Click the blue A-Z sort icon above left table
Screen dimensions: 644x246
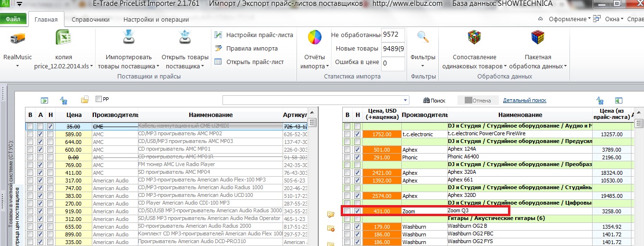tap(63, 100)
